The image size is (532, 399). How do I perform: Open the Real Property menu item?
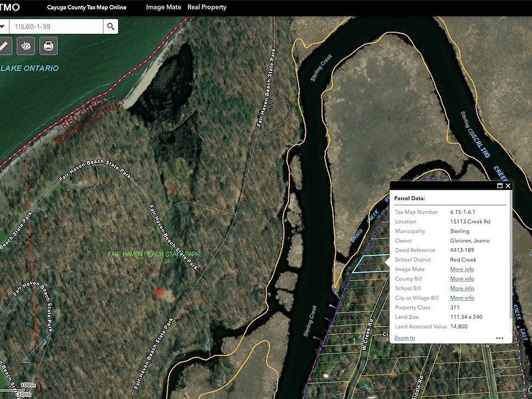(x=207, y=7)
